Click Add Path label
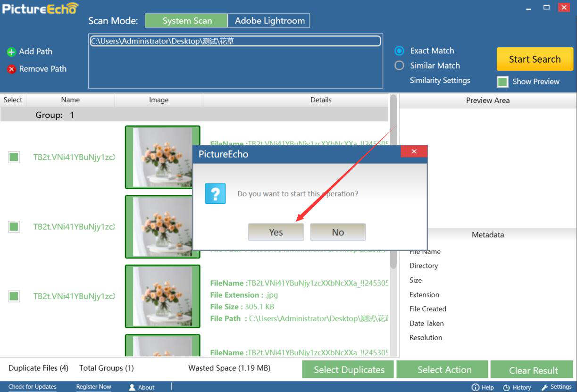 pyautogui.click(x=35, y=52)
